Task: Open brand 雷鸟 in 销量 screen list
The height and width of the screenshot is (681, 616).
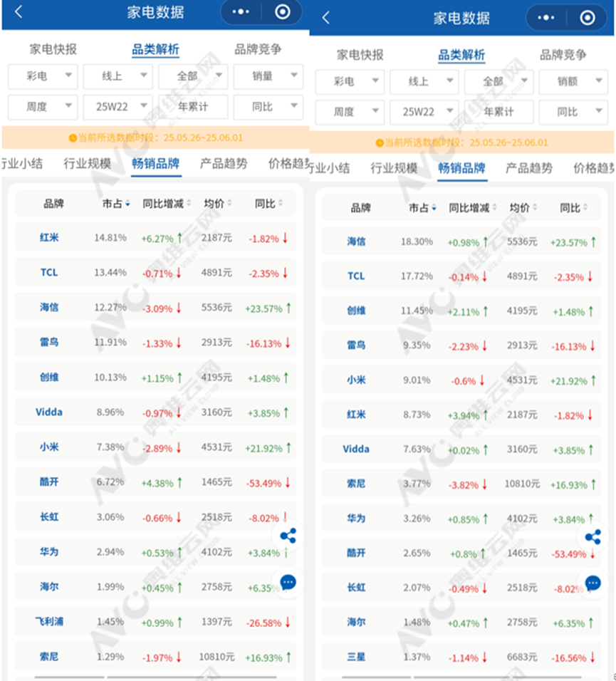Action: click(49, 342)
